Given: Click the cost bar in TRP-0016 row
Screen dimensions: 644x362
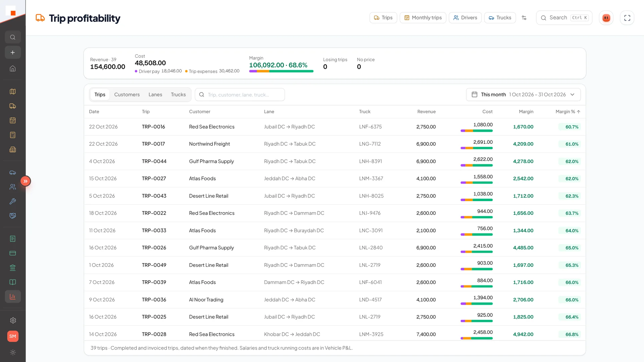Looking at the screenshot, I should (x=477, y=131).
